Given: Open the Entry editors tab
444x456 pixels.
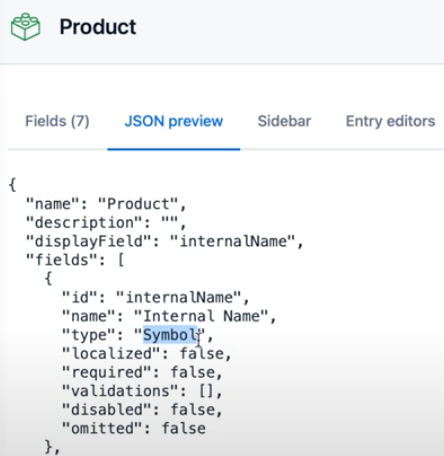Looking at the screenshot, I should point(390,121).
